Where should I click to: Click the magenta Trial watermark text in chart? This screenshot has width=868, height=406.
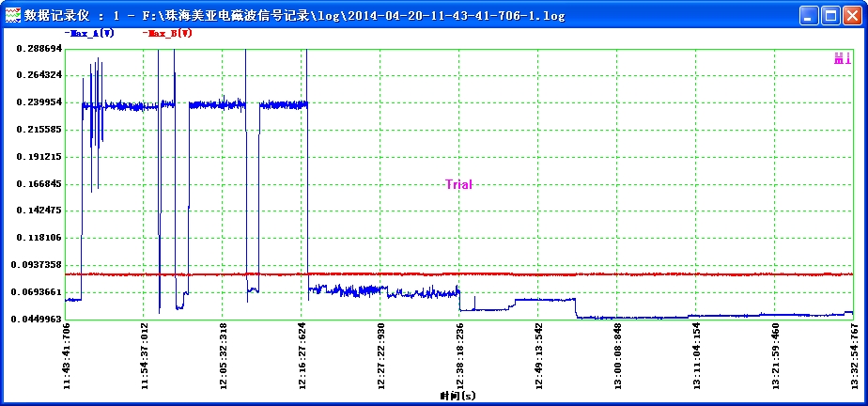tap(459, 184)
